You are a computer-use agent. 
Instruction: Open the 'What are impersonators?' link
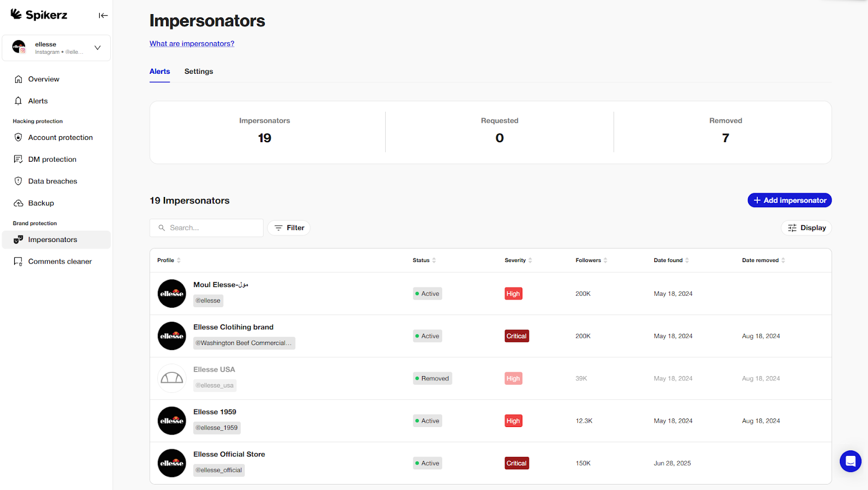(x=192, y=43)
